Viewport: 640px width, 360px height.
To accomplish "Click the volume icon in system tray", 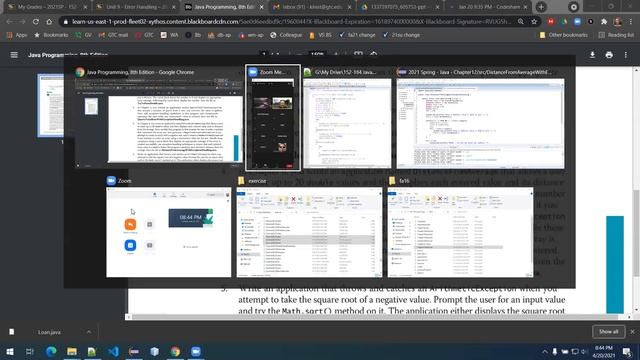I will tap(584, 351).
